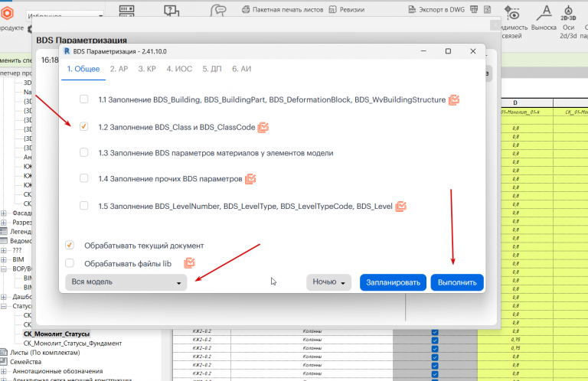Open note icon beside option 1.1
The width and height of the screenshot is (588, 381).
454,99
